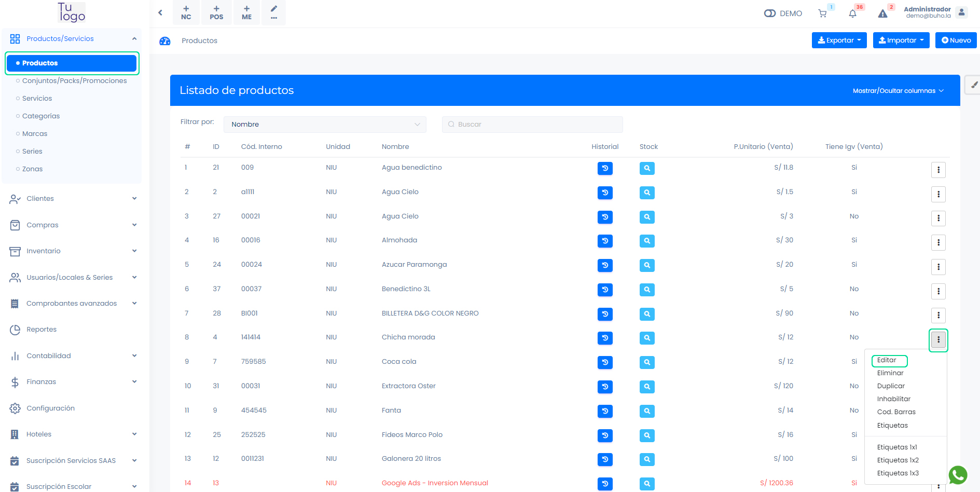Expand Usuarios/Locales & Series menu

(x=72, y=278)
